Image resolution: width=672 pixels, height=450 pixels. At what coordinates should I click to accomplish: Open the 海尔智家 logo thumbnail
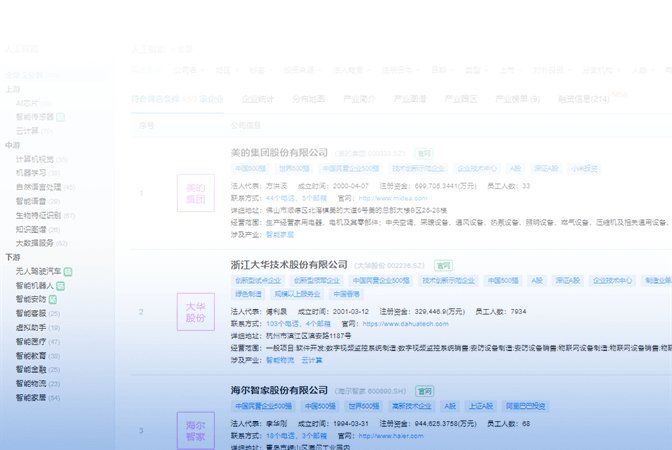coord(196,431)
